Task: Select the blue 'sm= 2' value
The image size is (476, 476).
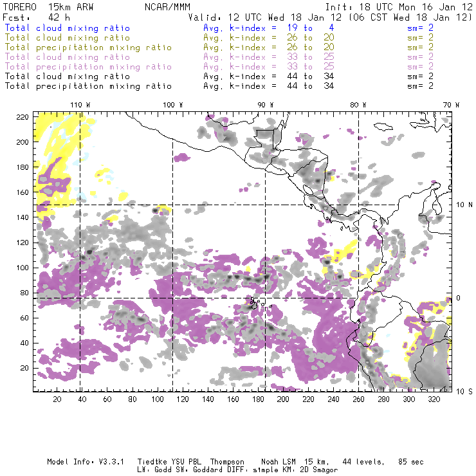Action: point(421,28)
